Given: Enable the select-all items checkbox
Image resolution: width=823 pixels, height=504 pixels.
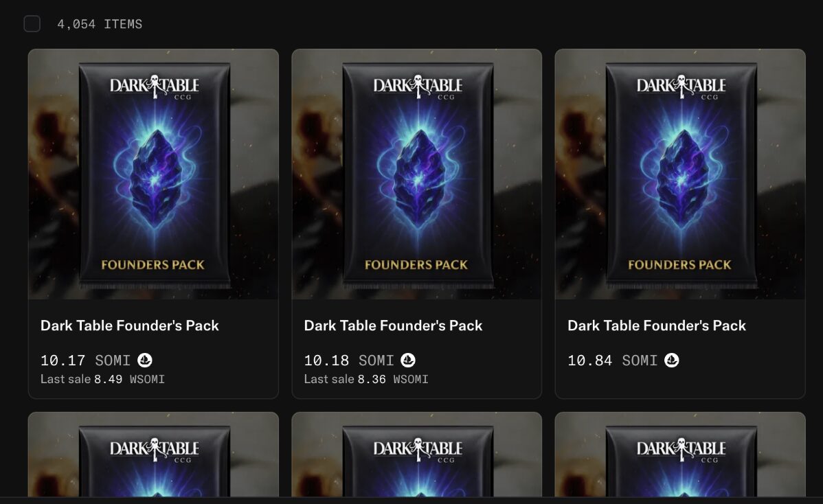Looking at the screenshot, I should pyautogui.click(x=32, y=23).
